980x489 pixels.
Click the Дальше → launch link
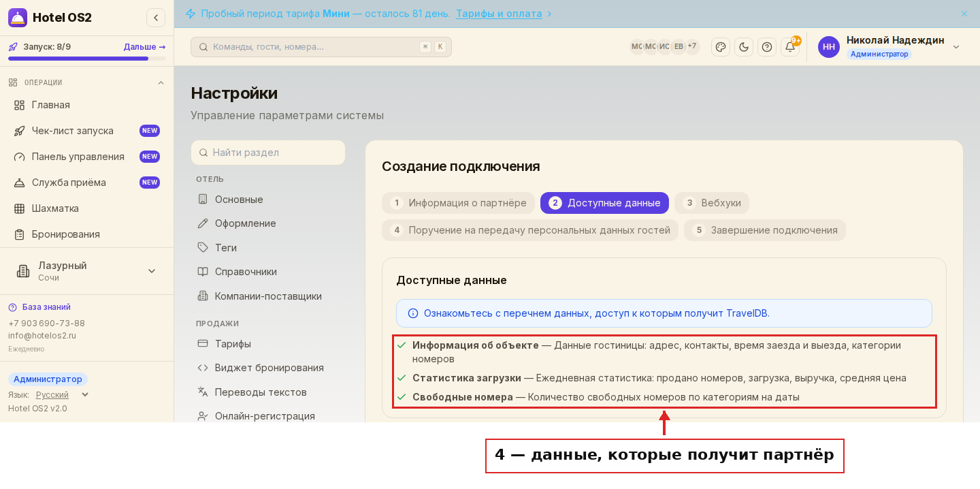pyautogui.click(x=144, y=47)
